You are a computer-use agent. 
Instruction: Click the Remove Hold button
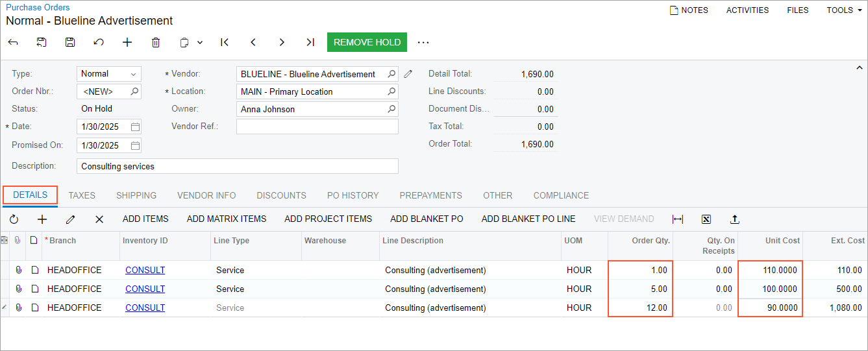tap(367, 42)
